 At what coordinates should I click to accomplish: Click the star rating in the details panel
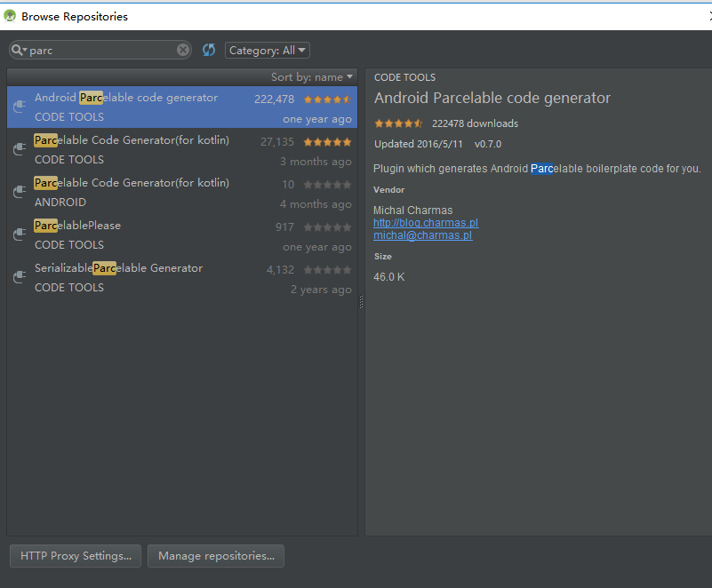tap(398, 123)
